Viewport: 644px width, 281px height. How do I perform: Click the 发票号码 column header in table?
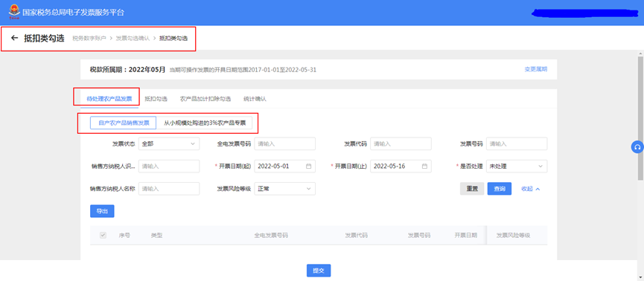(419, 236)
